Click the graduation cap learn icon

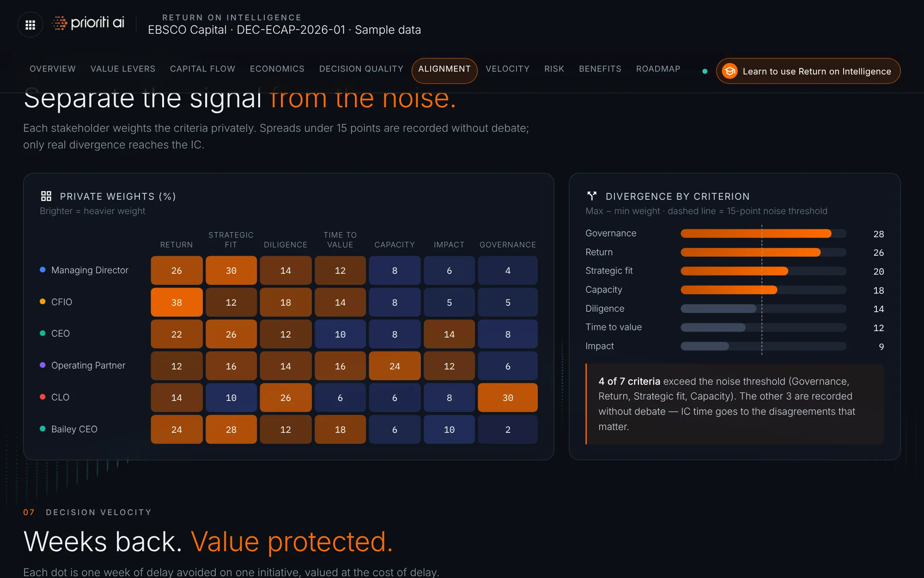pos(730,71)
